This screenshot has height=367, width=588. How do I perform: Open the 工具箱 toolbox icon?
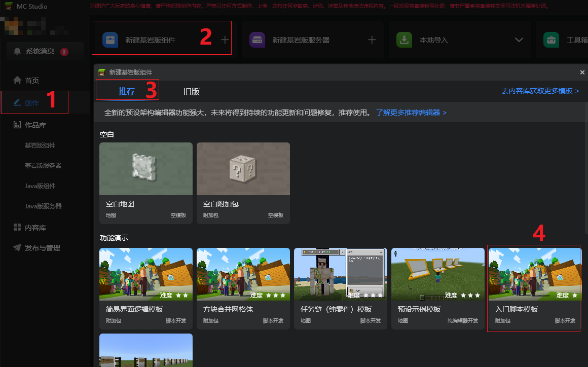[552, 40]
